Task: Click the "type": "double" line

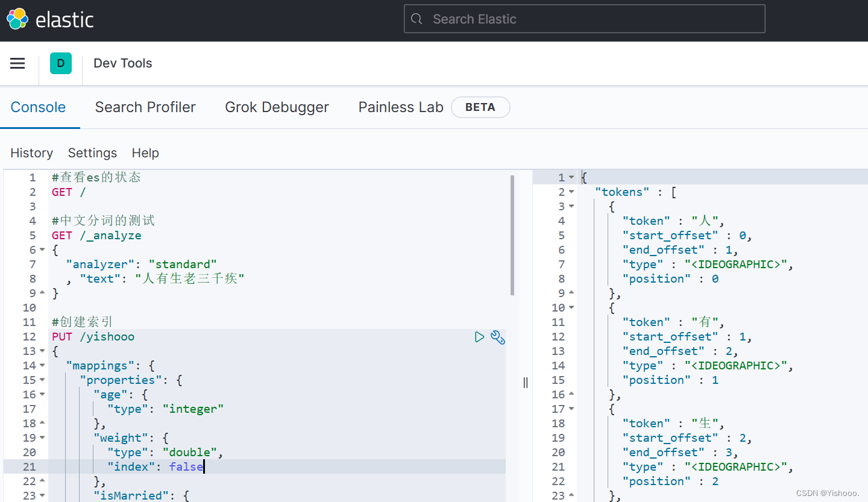Action: (166, 453)
